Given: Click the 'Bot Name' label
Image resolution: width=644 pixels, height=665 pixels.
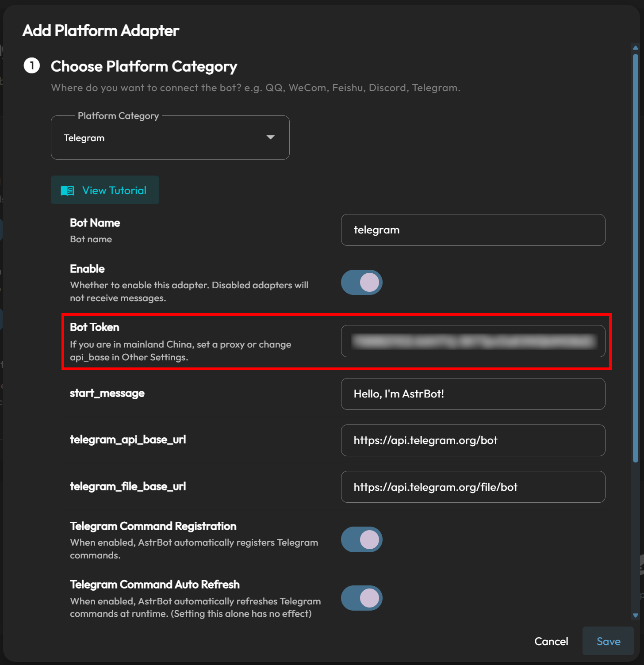Looking at the screenshot, I should pyautogui.click(x=95, y=223).
